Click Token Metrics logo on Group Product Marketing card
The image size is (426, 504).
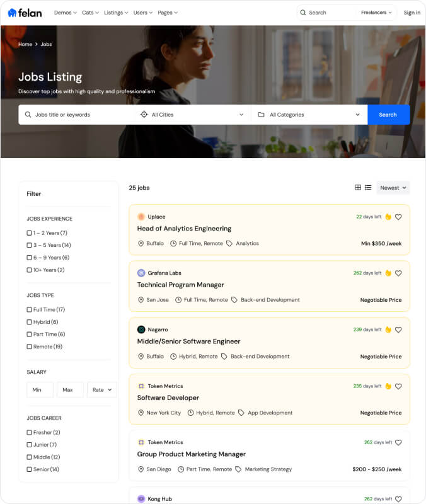click(x=141, y=442)
